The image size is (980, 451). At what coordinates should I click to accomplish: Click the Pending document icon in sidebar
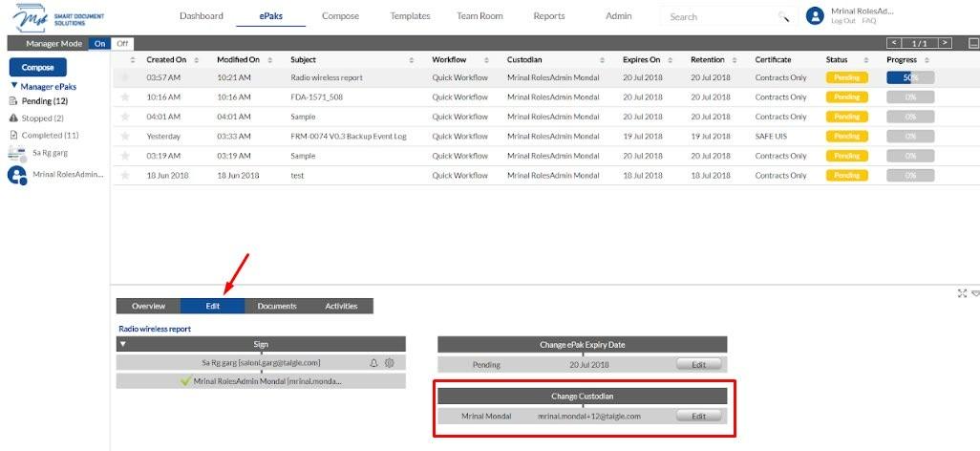pos(13,100)
